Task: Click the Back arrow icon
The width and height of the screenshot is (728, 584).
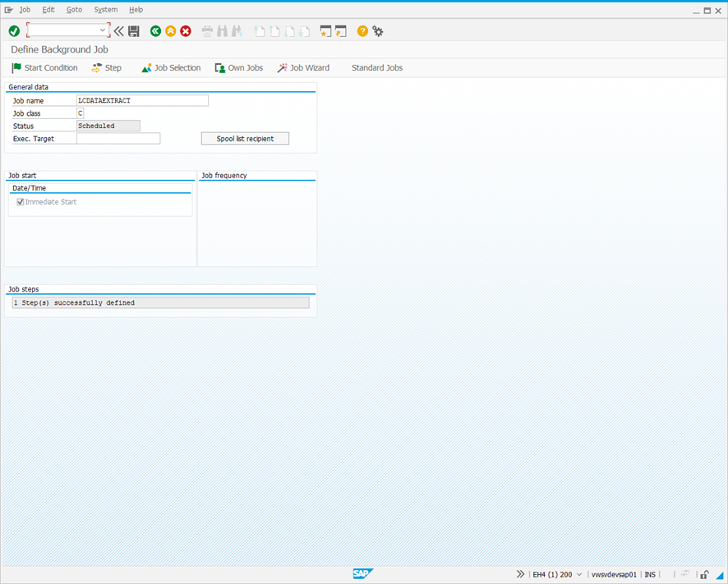Action: [x=155, y=30]
